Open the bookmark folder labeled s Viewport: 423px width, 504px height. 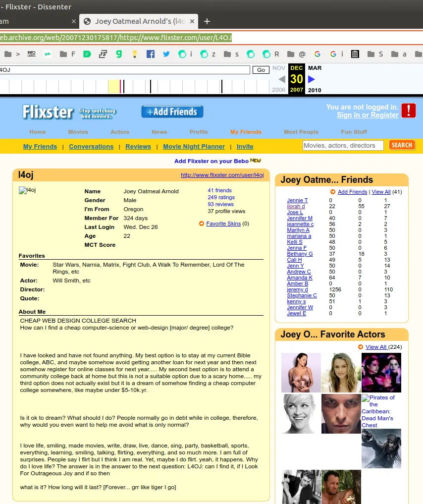pyautogui.click(x=231, y=54)
